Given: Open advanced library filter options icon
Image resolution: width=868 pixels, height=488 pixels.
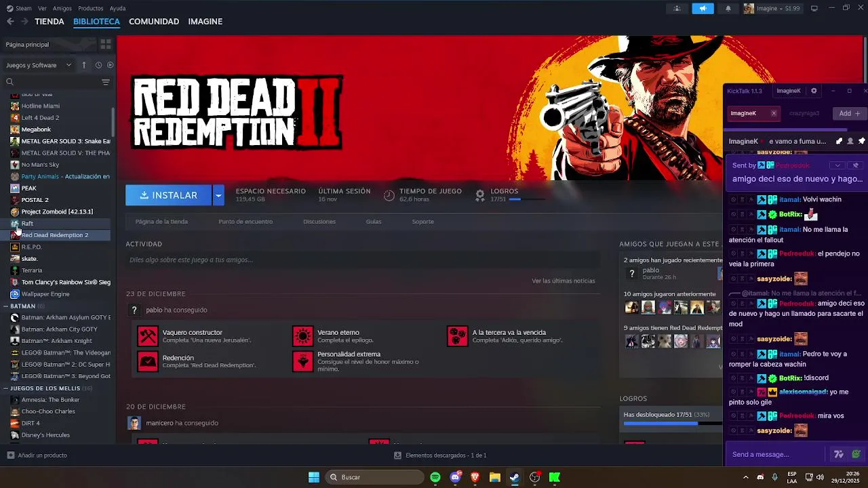Looking at the screenshot, I should tap(106, 82).
